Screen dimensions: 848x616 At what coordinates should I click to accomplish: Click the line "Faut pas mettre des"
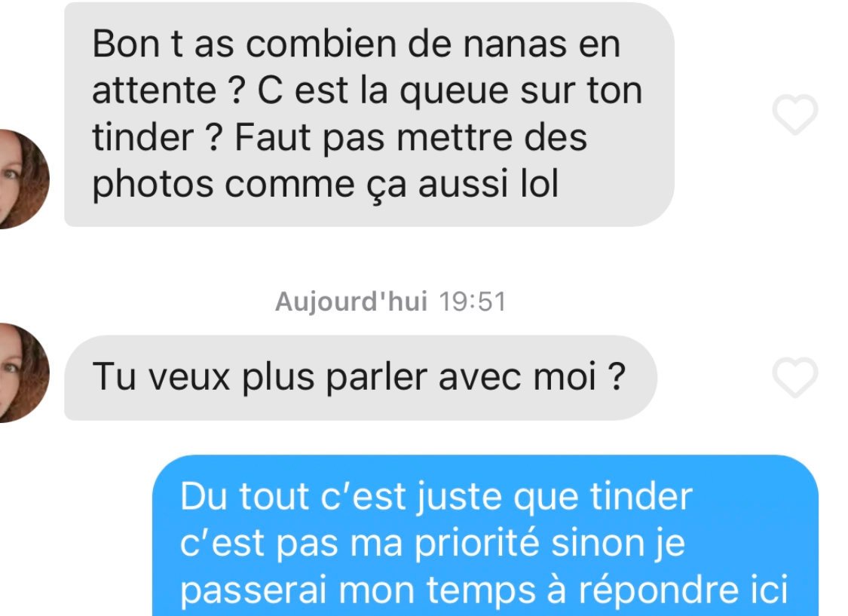point(411,137)
